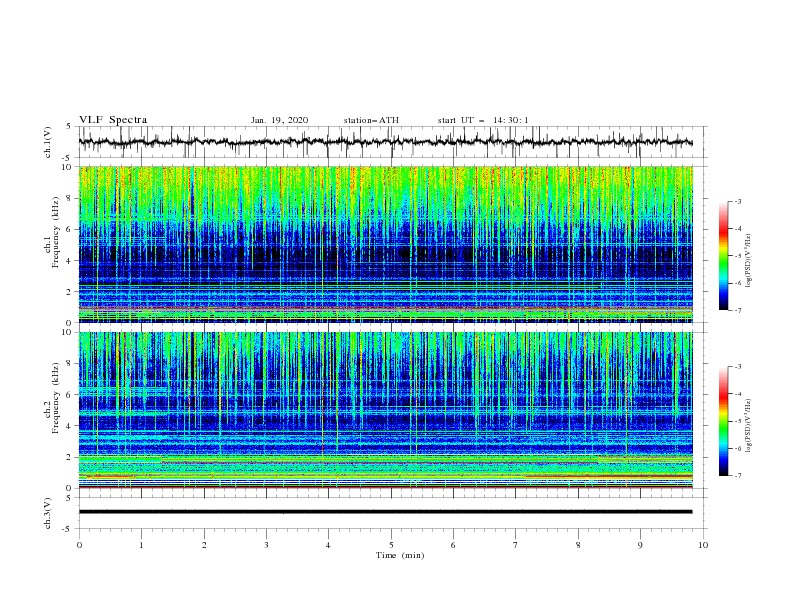
Task: Click the "VLF Spectra" plot title
Action: (113, 120)
